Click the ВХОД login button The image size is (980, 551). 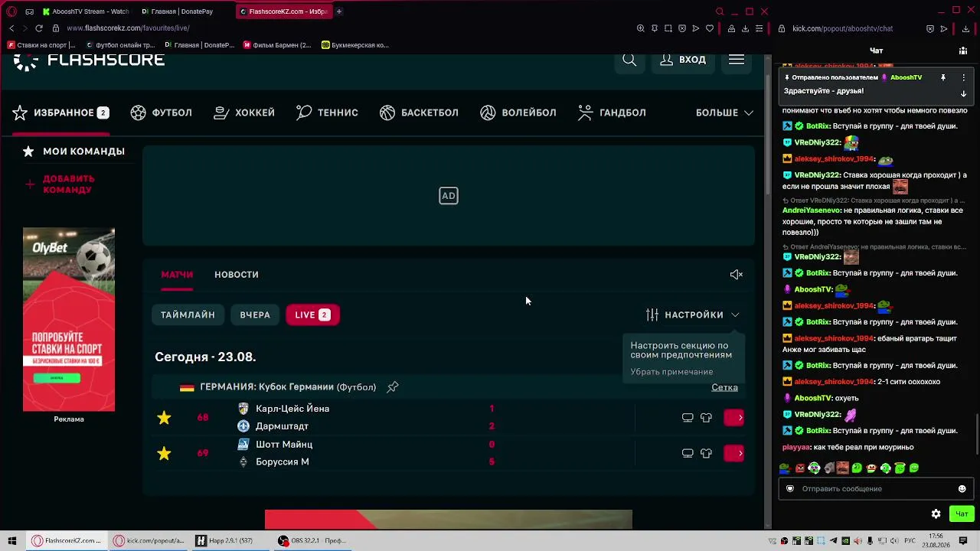coord(683,60)
